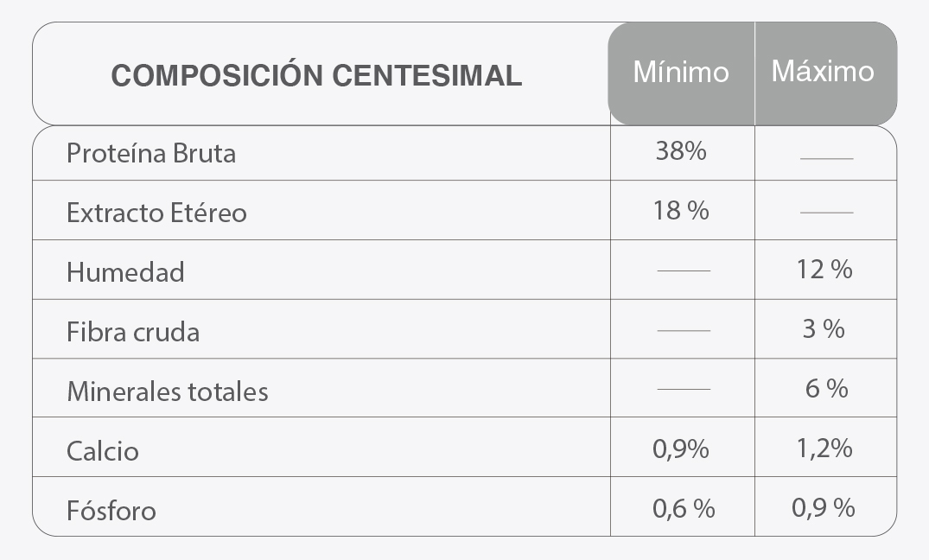Click the Fósforo row label

(x=111, y=510)
